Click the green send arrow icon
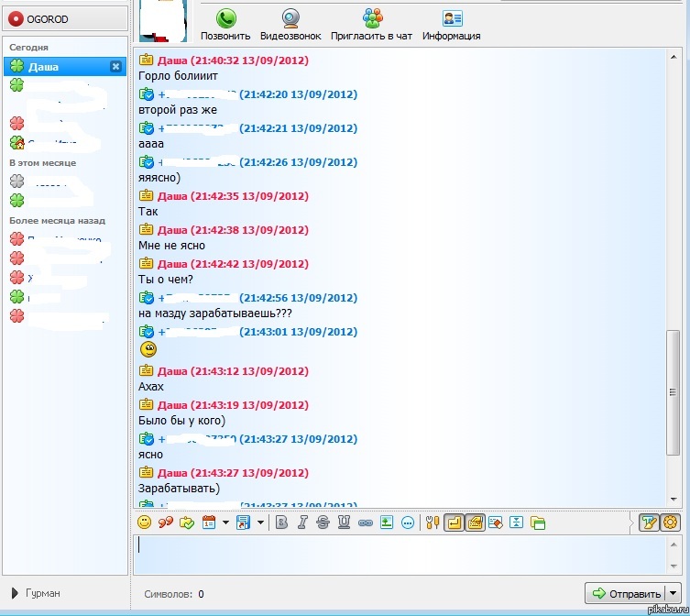690x616 pixels. pos(599,593)
